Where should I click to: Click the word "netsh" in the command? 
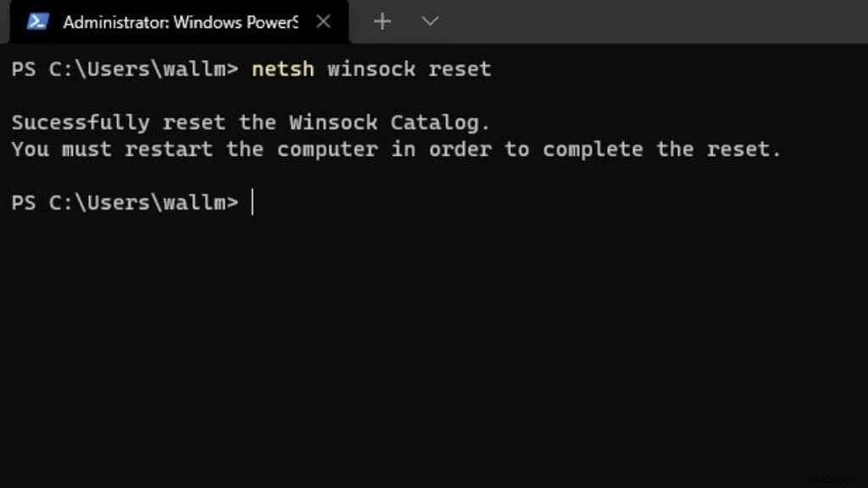(x=282, y=69)
